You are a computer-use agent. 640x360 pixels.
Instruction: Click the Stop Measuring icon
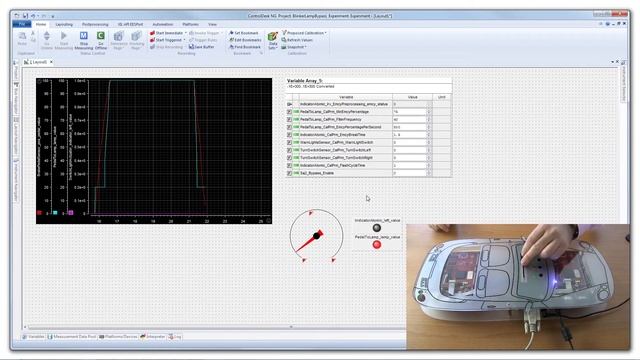[x=84, y=36]
